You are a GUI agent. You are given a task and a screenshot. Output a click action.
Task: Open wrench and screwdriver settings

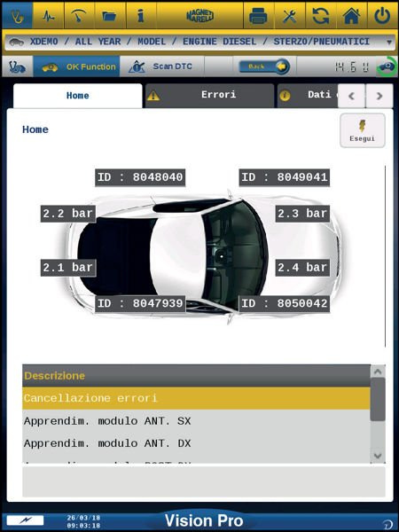coord(290,16)
